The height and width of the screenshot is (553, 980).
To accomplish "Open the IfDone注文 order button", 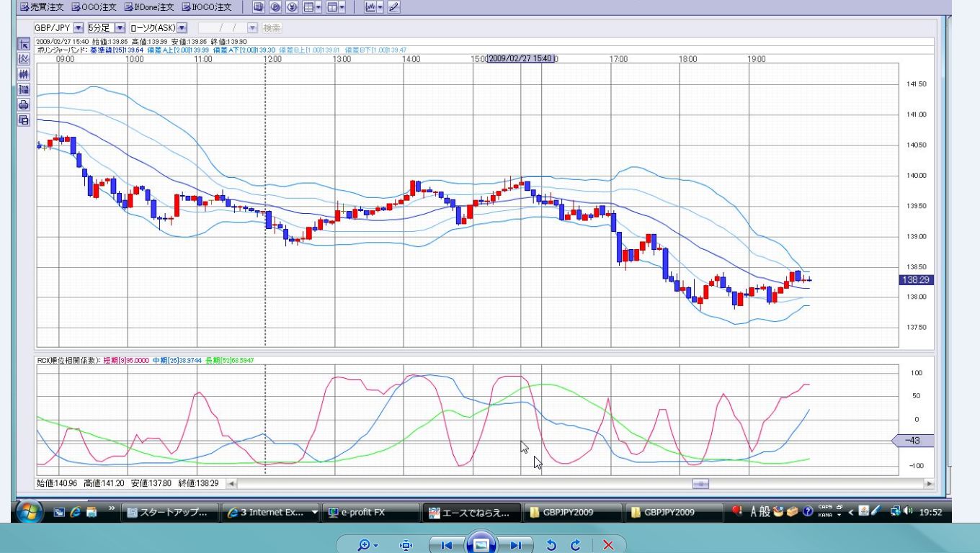I will 149,7.
